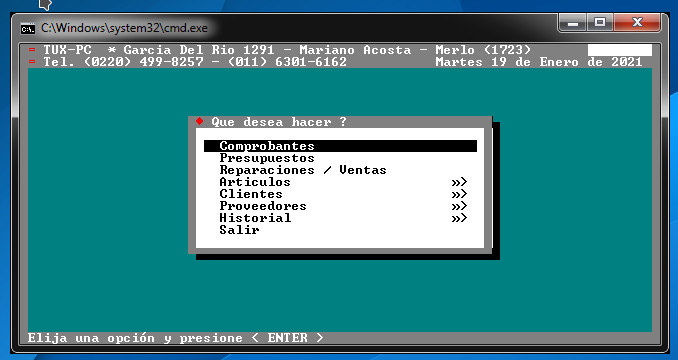
Task: Maximize the cmd.exe window
Action: coord(600,22)
